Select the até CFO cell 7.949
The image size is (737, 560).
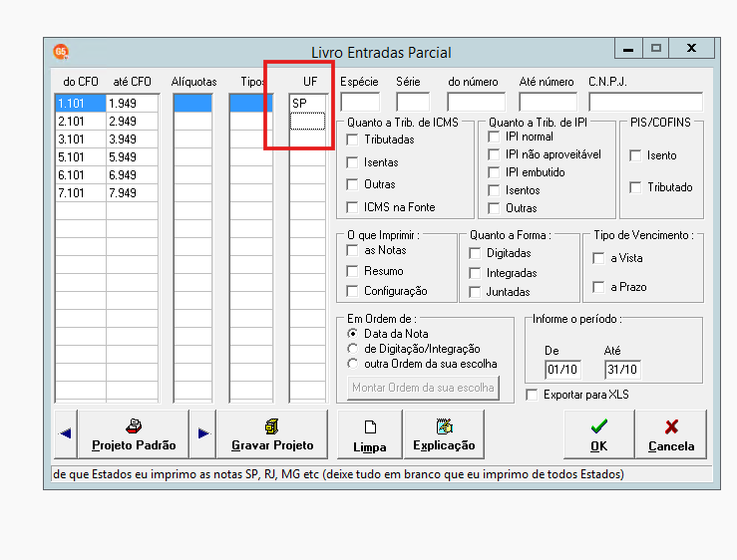pos(132,193)
